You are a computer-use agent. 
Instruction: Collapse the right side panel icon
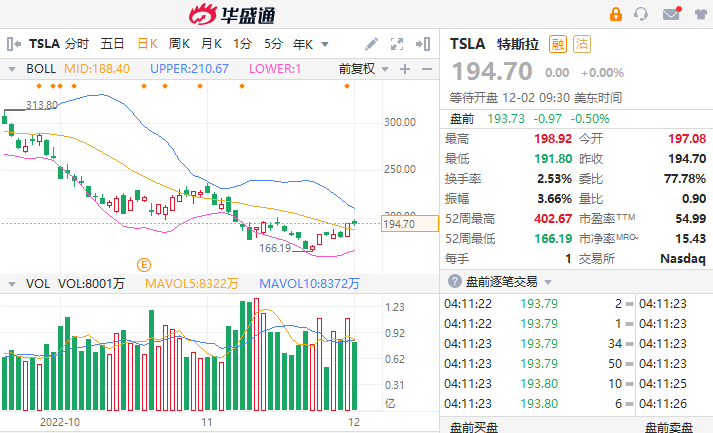[x=423, y=44]
